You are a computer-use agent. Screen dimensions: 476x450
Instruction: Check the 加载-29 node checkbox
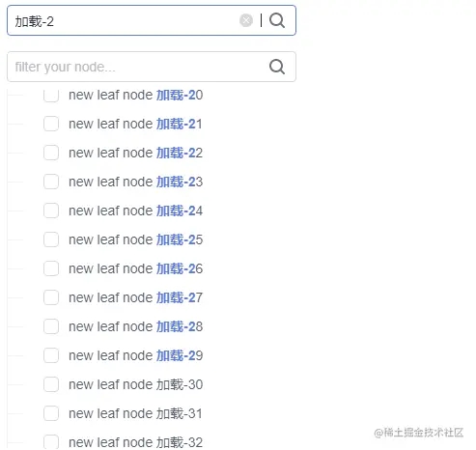point(51,355)
